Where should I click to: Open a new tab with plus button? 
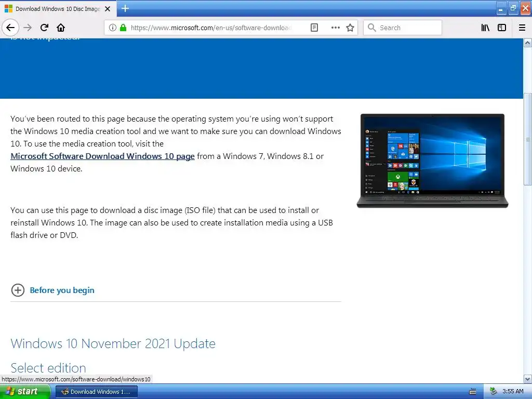(x=125, y=8)
